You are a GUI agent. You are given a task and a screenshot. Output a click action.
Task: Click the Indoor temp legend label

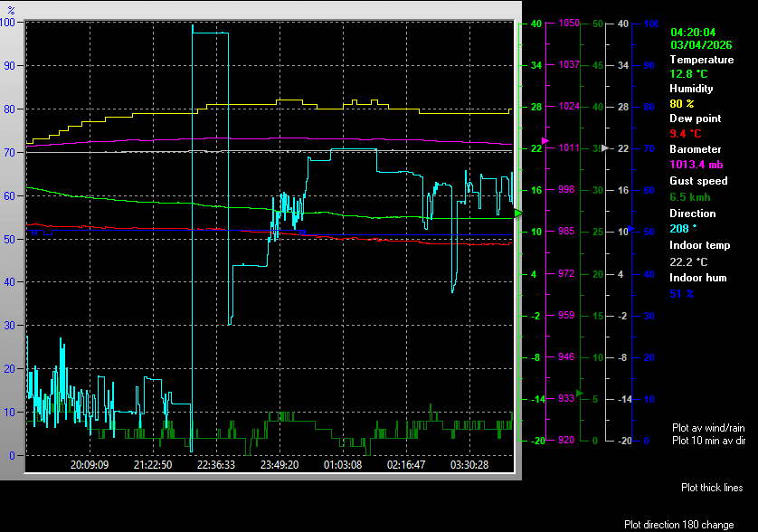(697, 245)
